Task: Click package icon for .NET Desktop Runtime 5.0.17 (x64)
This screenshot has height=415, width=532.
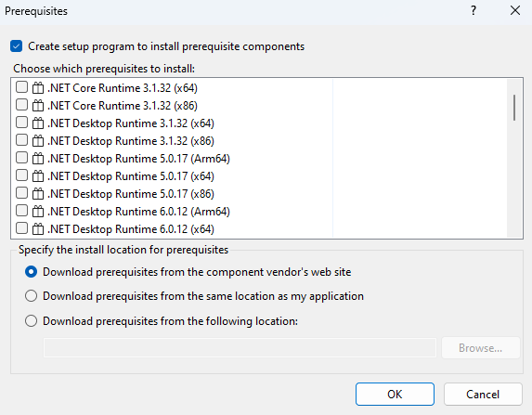Action: [x=38, y=176]
